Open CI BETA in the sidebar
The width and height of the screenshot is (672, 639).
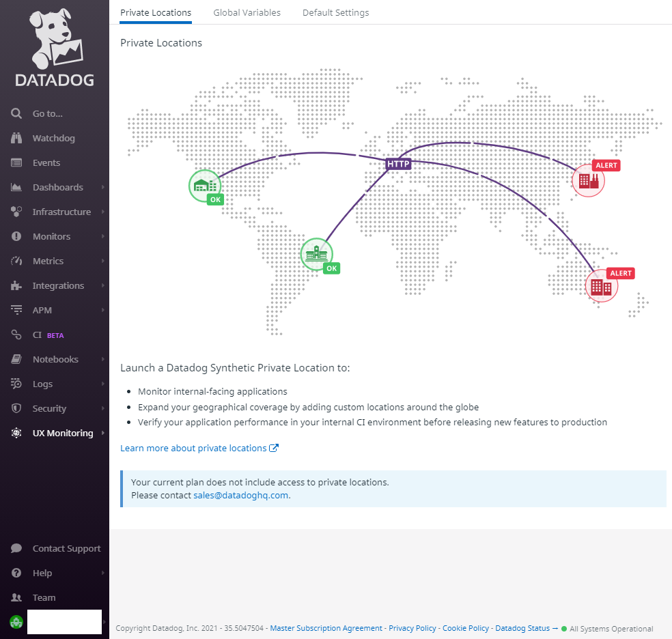click(x=48, y=335)
